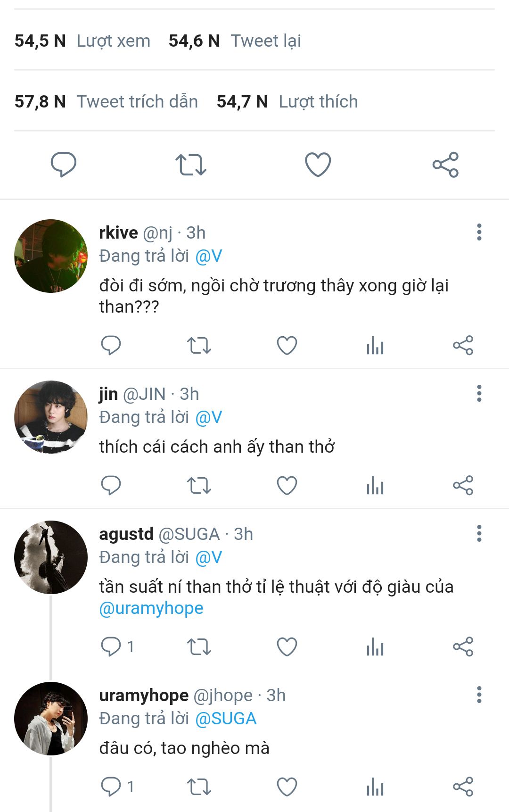509x812 pixels.
Task: View the 57,8 N Tweet trích dẫn list
Action: 106,102
